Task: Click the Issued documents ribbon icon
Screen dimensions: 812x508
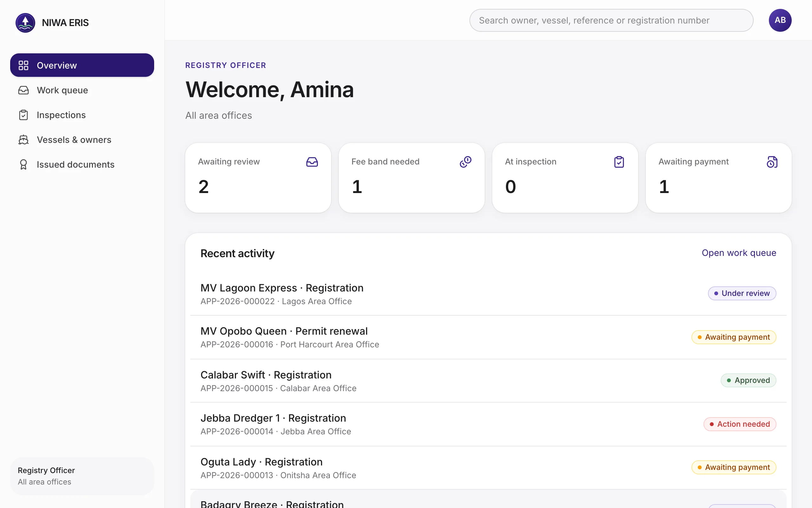Action: click(x=23, y=165)
